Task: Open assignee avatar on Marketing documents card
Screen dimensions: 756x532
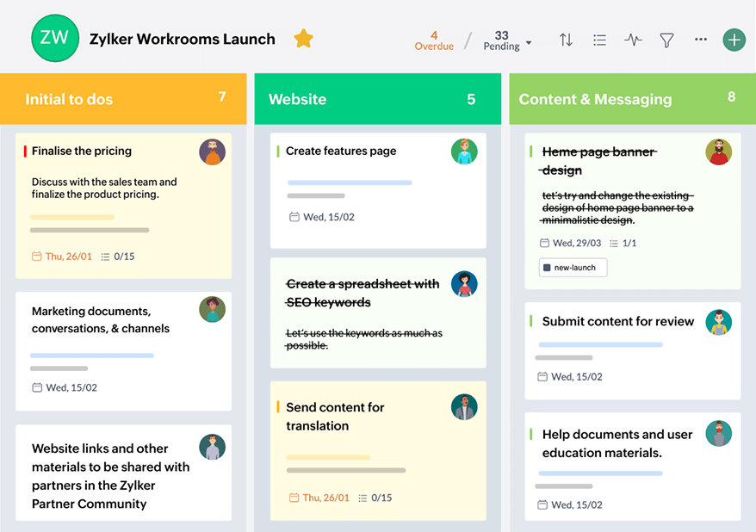Action: click(212, 309)
